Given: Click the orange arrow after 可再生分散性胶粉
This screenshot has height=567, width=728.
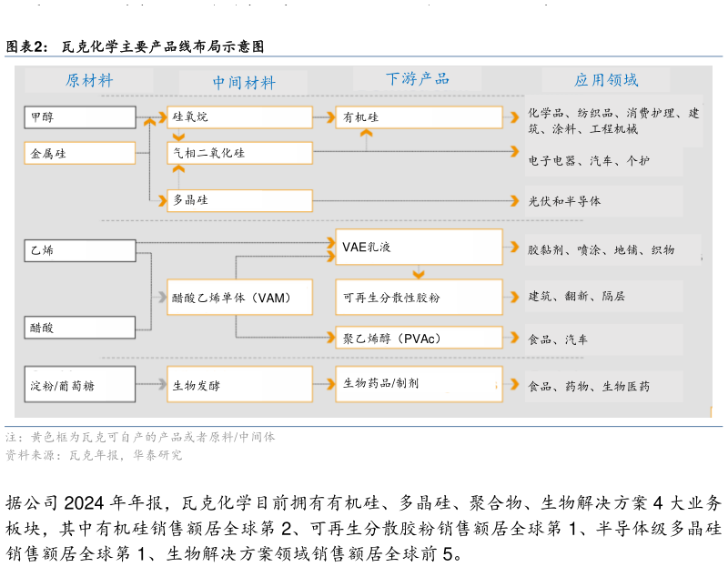Looking at the screenshot, I should point(514,298).
